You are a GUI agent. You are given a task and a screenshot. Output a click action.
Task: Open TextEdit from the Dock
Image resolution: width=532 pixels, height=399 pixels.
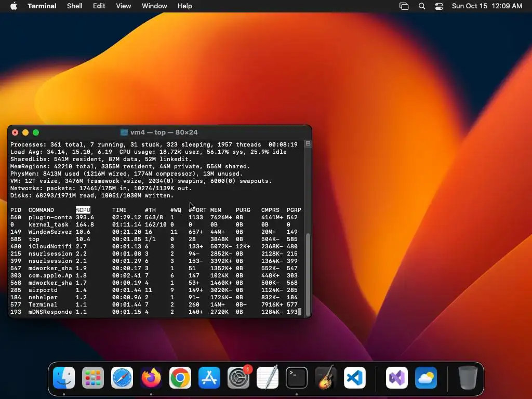268,378
